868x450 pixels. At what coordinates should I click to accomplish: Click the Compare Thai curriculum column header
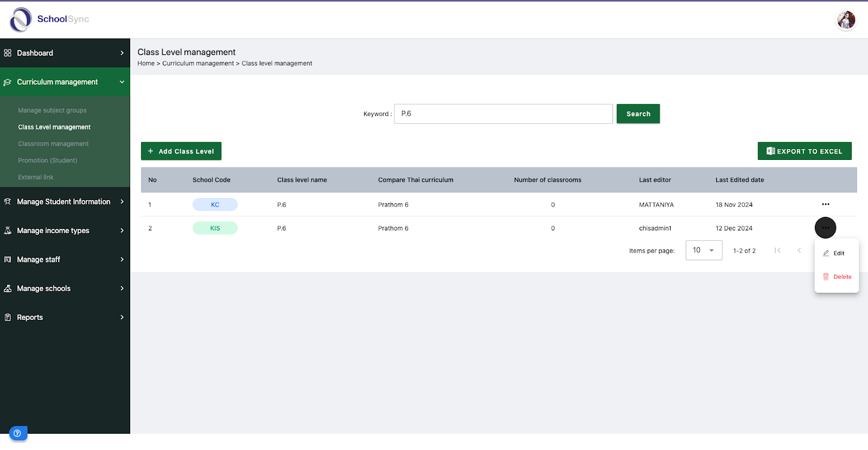(416, 180)
